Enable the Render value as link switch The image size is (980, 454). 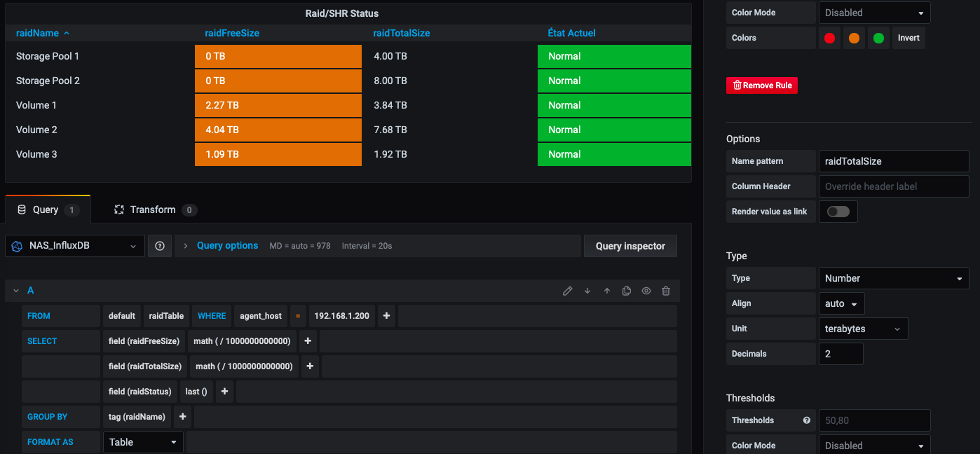pyautogui.click(x=838, y=212)
